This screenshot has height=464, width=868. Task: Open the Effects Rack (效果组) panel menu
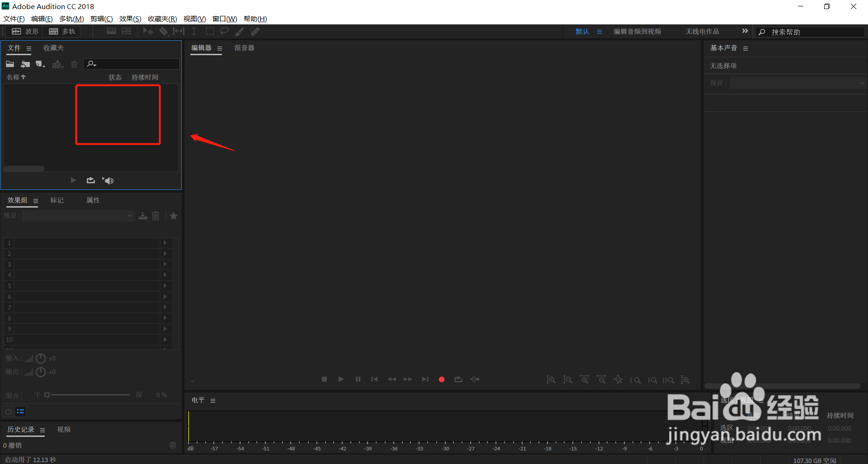point(36,201)
